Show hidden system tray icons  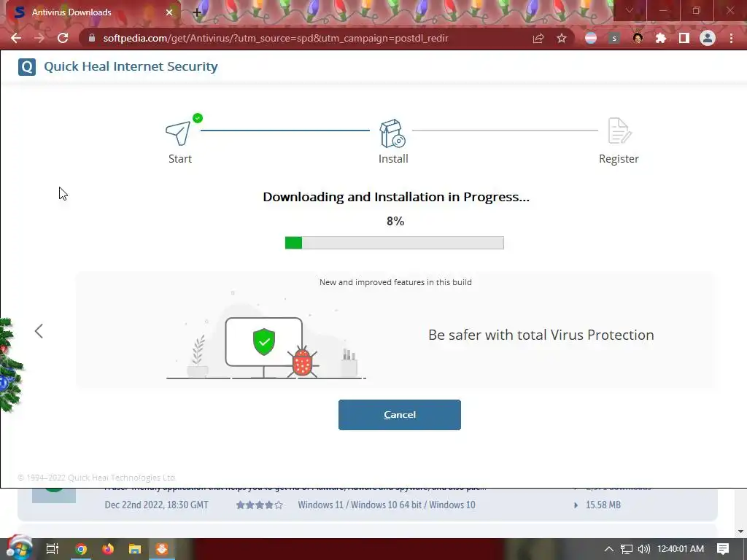pos(609,549)
